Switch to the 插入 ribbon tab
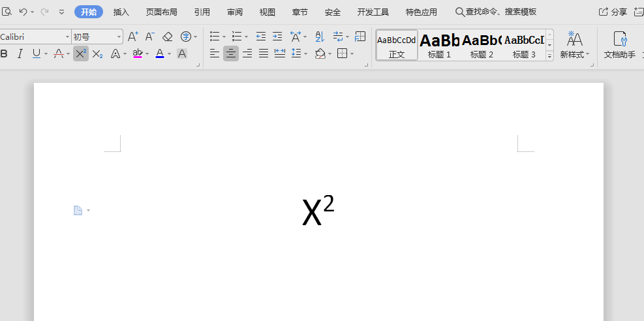 coord(121,12)
